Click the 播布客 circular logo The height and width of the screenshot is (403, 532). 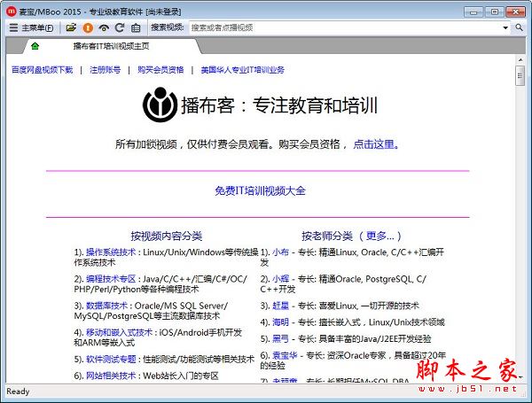coord(160,105)
